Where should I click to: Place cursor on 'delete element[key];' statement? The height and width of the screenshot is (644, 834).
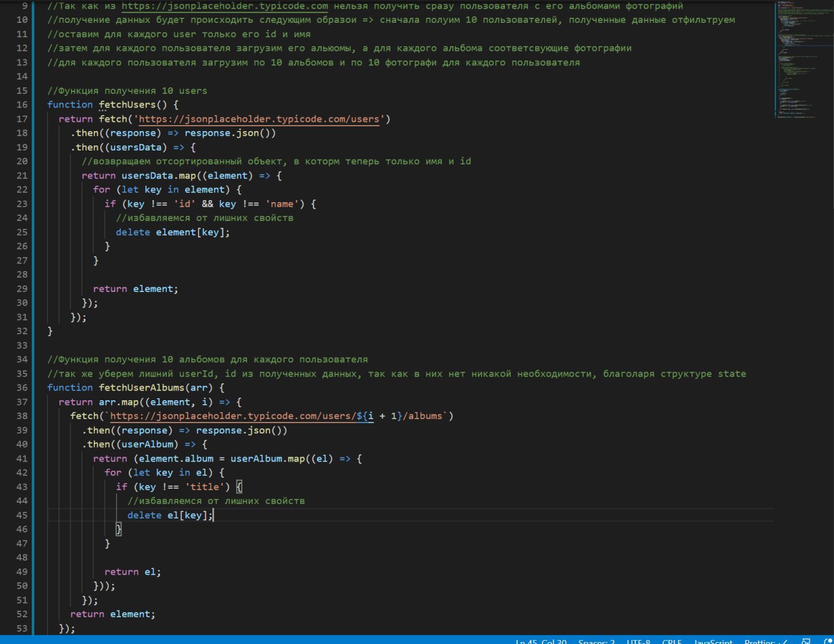coord(173,232)
